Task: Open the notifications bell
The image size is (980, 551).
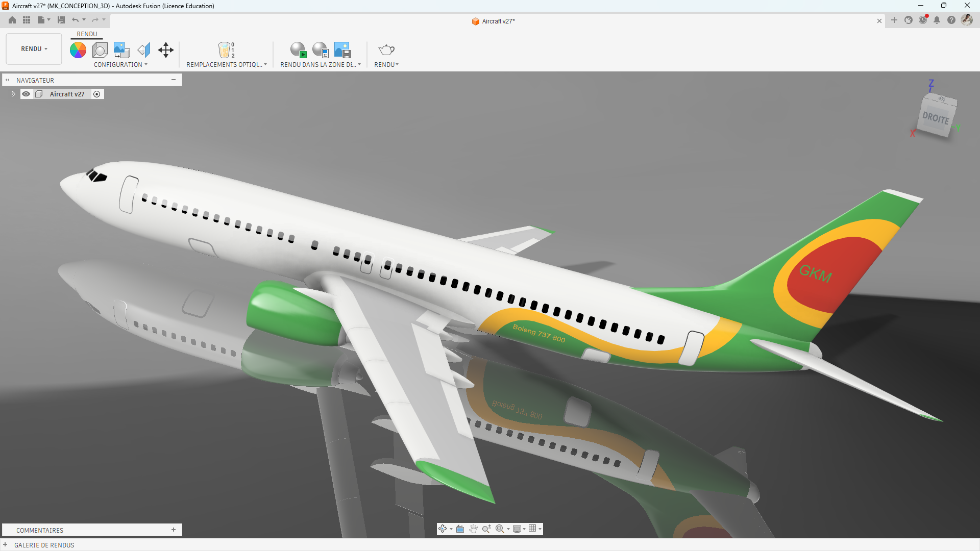Action: click(x=937, y=20)
